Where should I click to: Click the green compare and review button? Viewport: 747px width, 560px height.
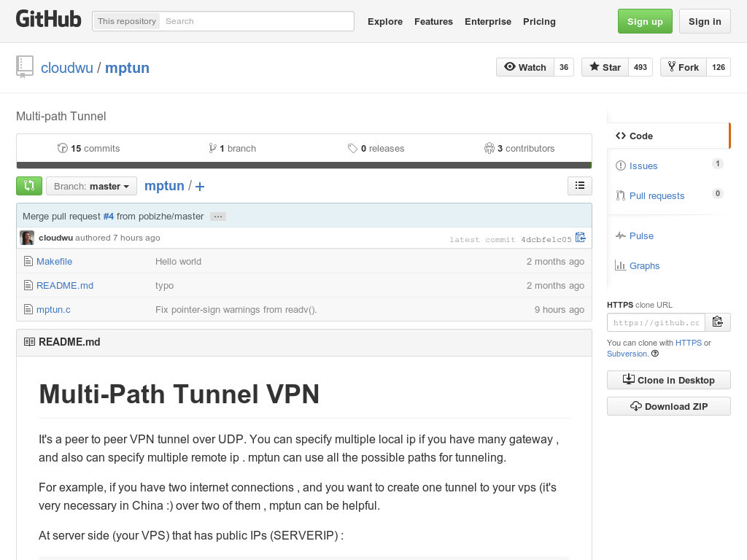(29, 186)
